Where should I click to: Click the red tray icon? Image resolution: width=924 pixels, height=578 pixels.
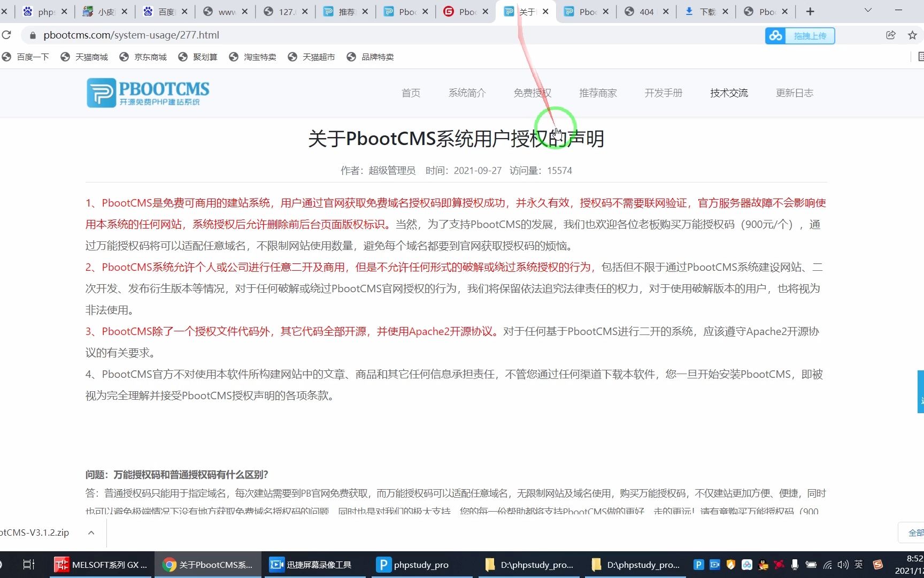(x=779, y=565)
